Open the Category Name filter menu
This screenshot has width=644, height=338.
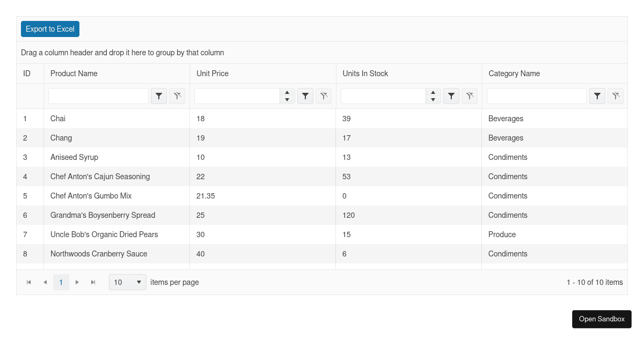coord(597,96)
